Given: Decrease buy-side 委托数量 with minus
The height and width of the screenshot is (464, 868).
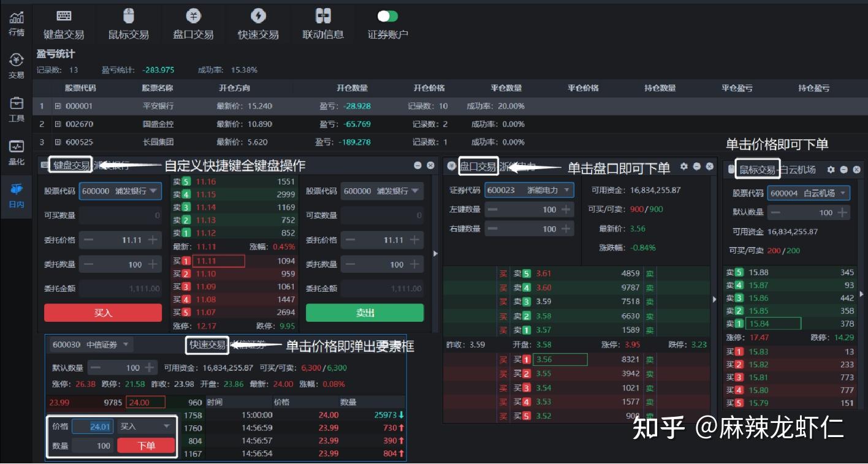Looking at the screenshot, I should click(x=89, y=264).
